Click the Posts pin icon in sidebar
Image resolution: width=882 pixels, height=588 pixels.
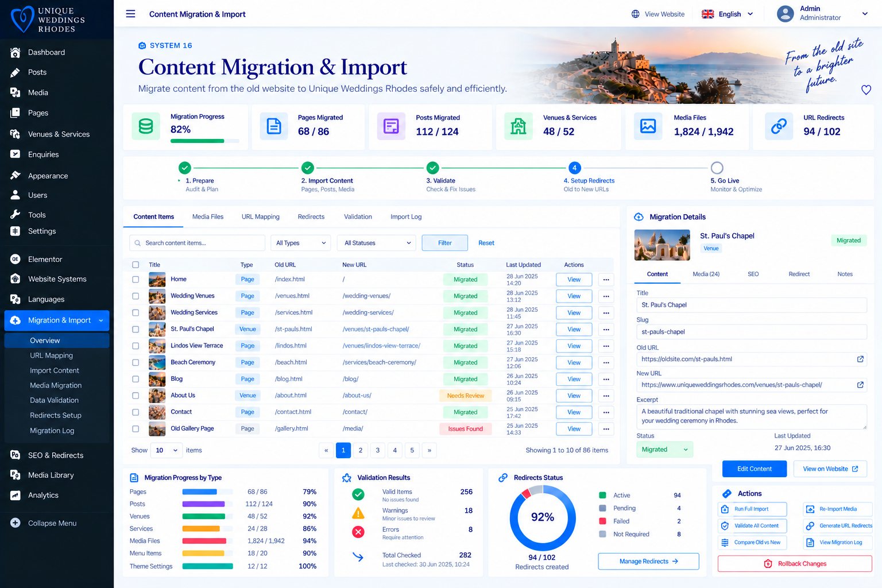(16, 72)
